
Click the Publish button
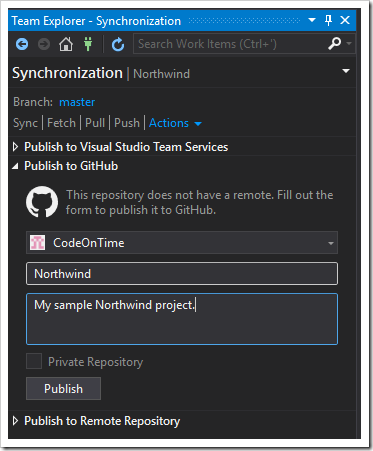(x=63, y=389)
